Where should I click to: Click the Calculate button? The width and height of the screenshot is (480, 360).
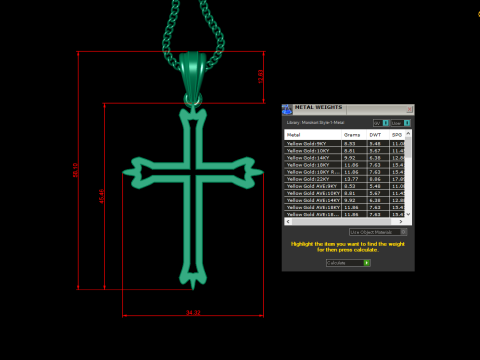click(348, 263)
